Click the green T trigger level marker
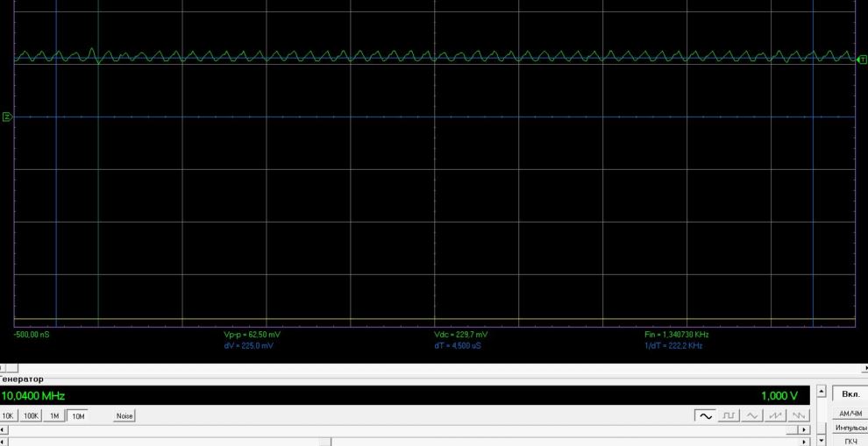Screen dimensions: 868x446 (x=862, y=60)
